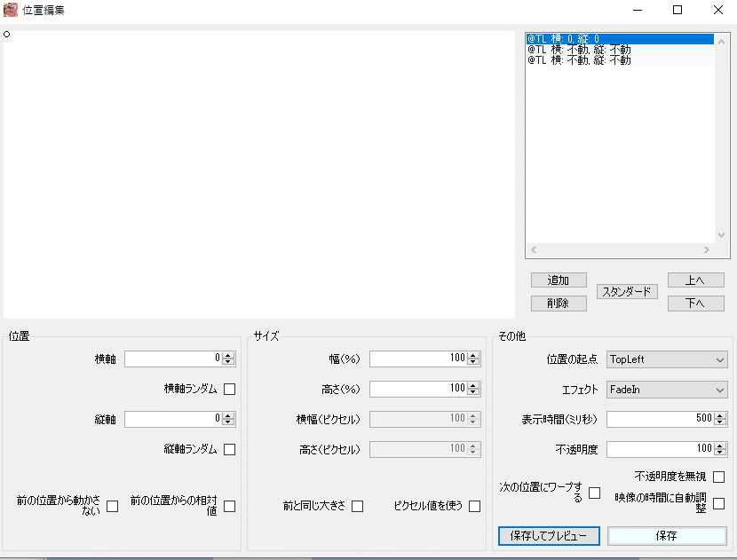Move item up with 上へ button
Viewport: 737px width, 560px height.
(x=695, y=280)
